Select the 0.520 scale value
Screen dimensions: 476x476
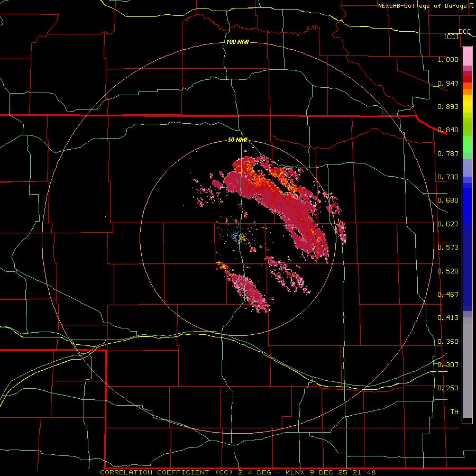448,271
